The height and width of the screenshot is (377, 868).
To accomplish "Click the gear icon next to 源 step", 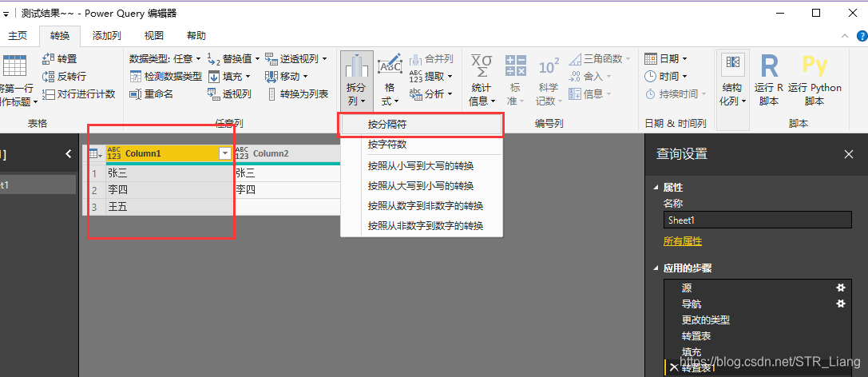I will (840, 288).
